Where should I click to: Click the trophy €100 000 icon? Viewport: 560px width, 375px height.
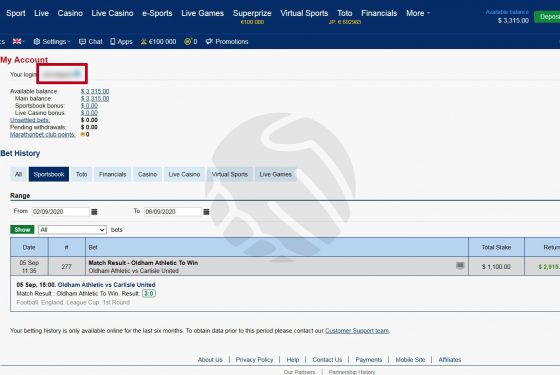pyautogui.click(x=144, y=42)
